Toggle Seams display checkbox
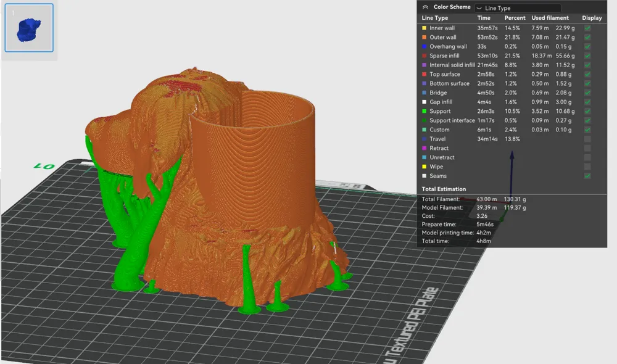The width and height of the screenshot is (617, 364). pyautogui.click(x=587, y=176)
